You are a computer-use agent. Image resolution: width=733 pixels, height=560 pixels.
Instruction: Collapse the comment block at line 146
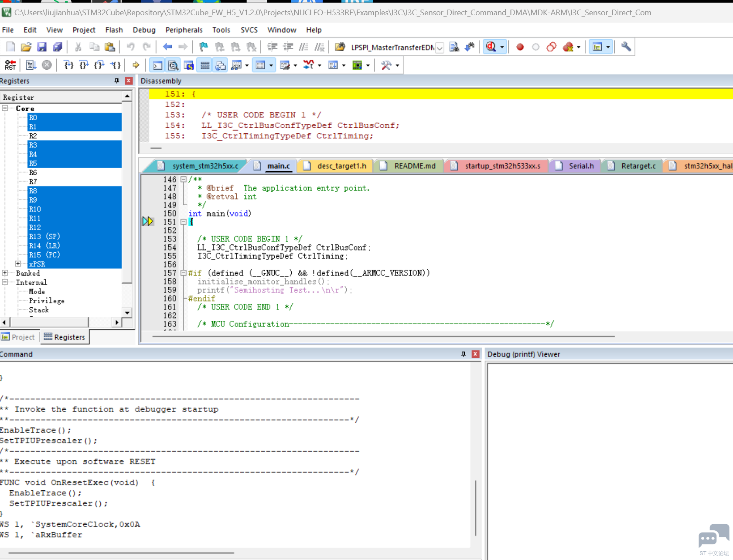(x=184, y=179)
